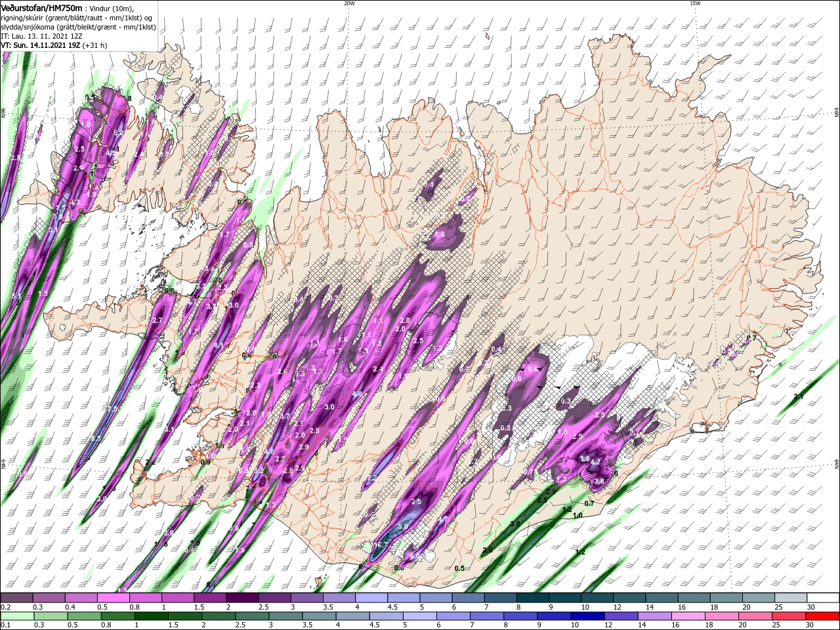The image size is (840, 630).
Task: Click the 6.0 precipitation value near south coast
Action: (x=415, y=556)
